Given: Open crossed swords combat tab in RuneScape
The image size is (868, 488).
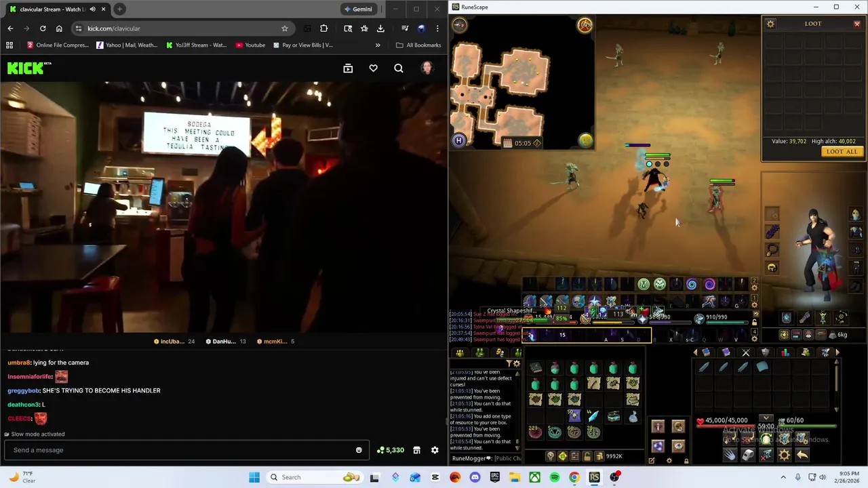Looking at the screenshot, I should coord(745,352).
